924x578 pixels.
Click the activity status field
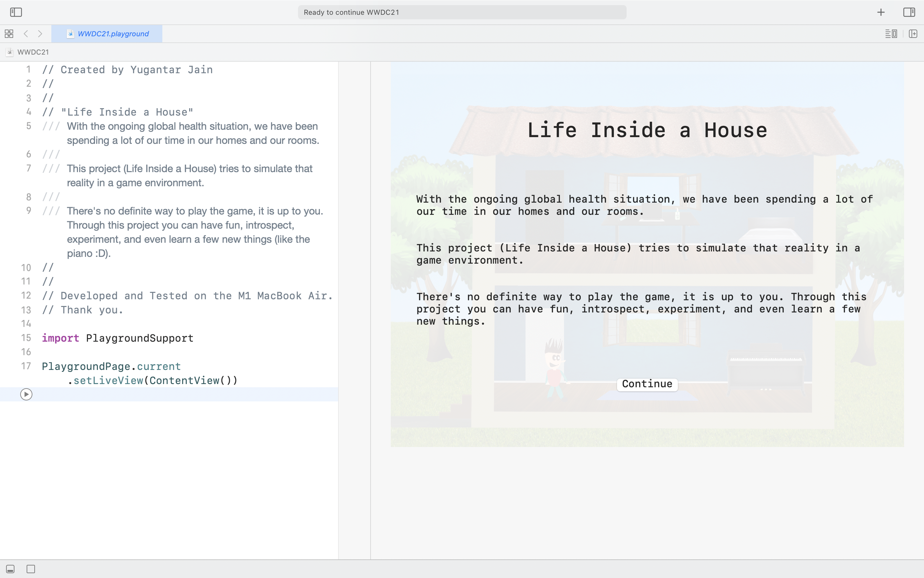[462, 12]
